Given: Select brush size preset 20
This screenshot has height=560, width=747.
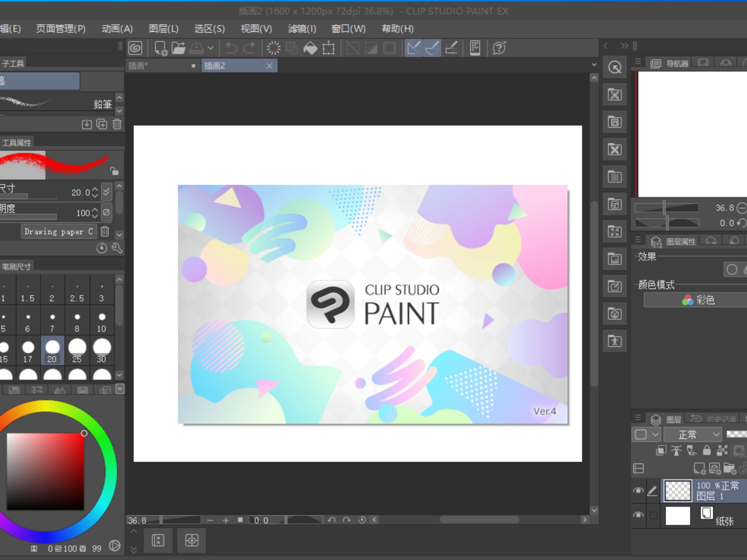Looking at the screenshot, I should point(52,350).
